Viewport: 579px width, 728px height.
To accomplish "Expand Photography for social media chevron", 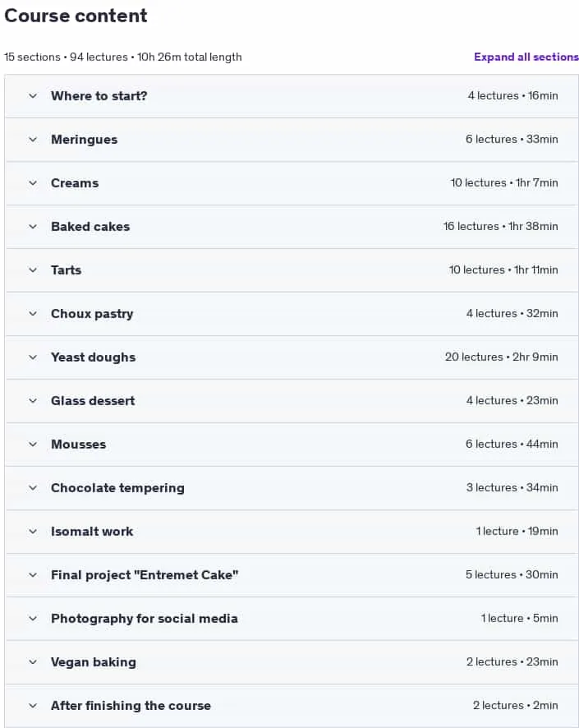I will click(33, 619).
